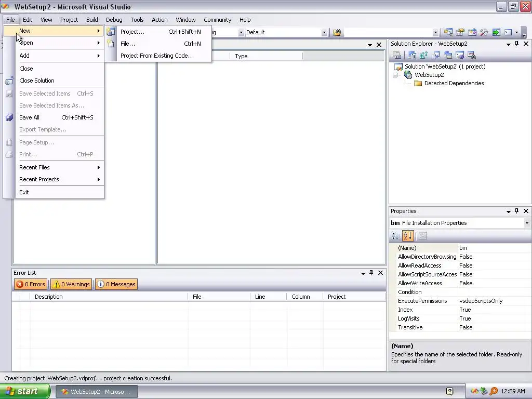Click the Windows start button
The width and height of the screenshot is (532, 399).
[x=25, y=391]
